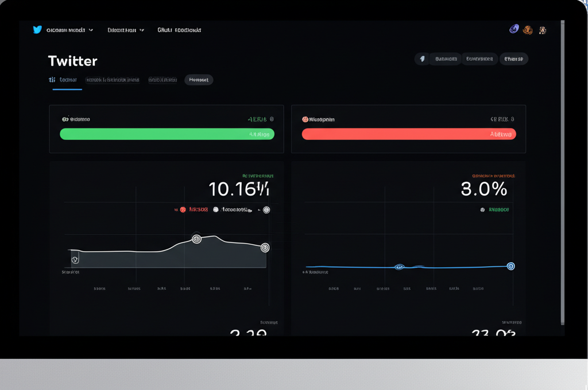Click the rightmost avatar icon in the top bar
The height and width of the screenshot is (390, 588).
[543, 30]
